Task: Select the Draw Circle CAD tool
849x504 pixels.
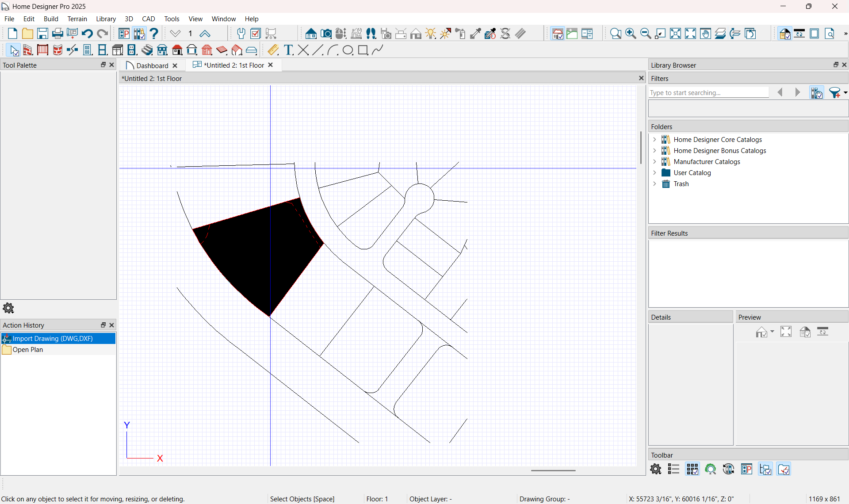Action: point(348,50)
